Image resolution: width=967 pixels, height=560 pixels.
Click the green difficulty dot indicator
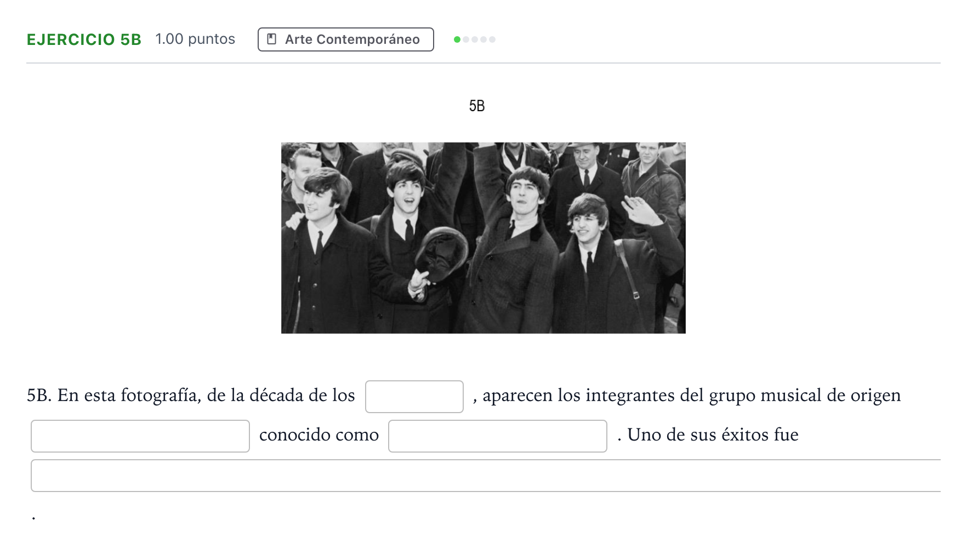coord(457,39)
